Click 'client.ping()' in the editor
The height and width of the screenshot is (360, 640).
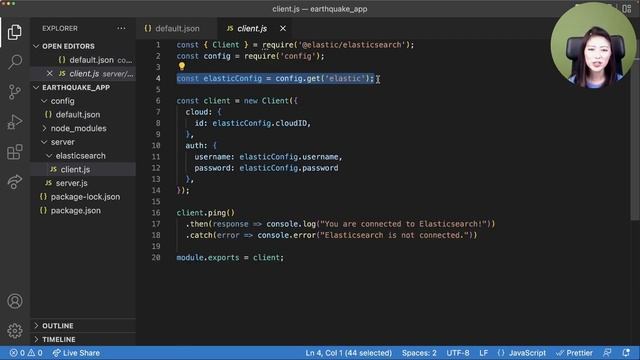[205, 213]
